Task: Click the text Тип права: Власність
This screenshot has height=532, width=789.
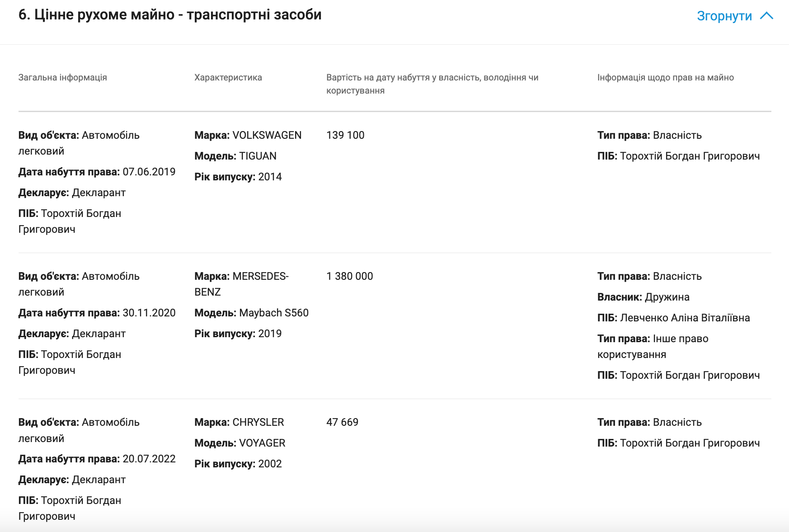Action: 649,135
